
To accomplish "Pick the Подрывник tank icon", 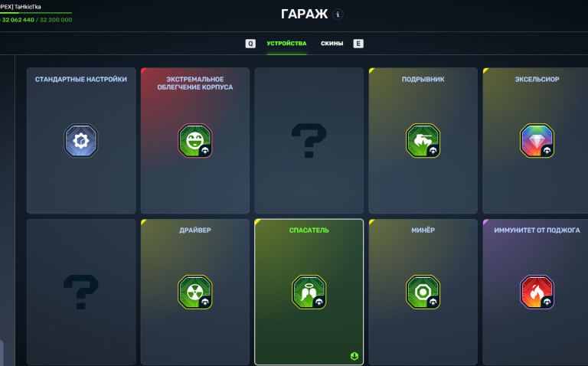I will click(x=423, y=141).
